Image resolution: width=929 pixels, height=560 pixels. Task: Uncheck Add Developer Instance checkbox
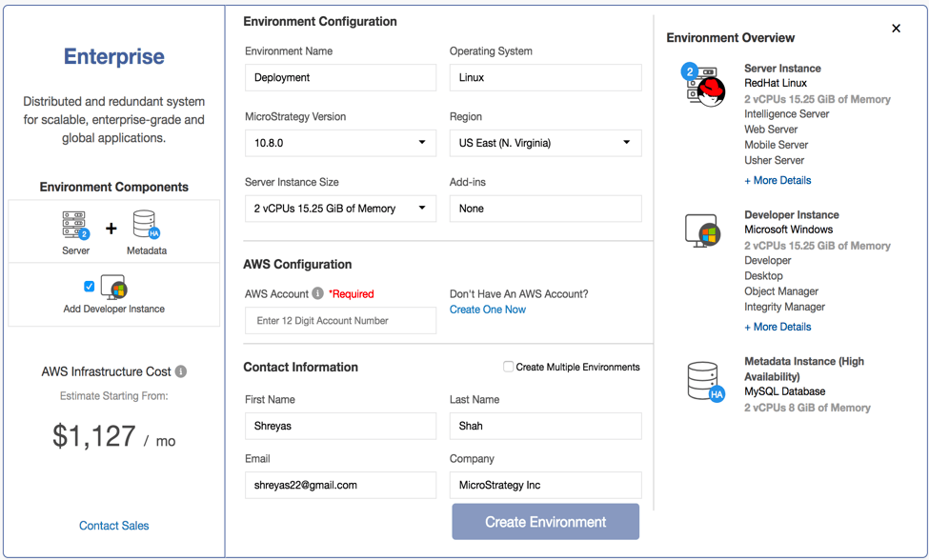tap(90, 286)
